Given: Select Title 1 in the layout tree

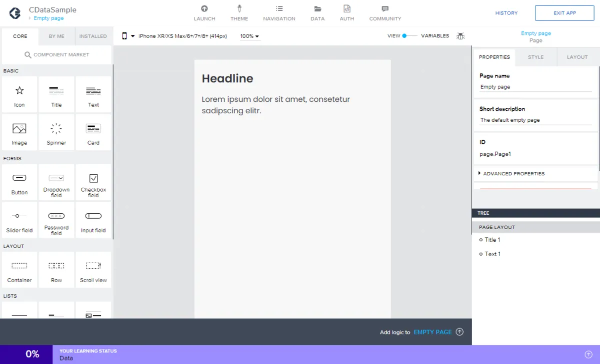Looking at the screenshot, I should click(492, 240).
